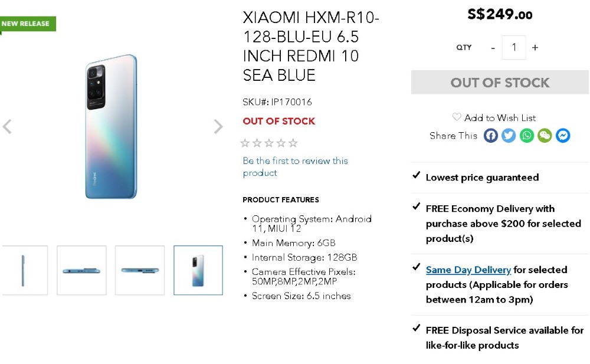Click the main Redmi 10 product image
Screen dimensions: 590x364
[111, 126]
